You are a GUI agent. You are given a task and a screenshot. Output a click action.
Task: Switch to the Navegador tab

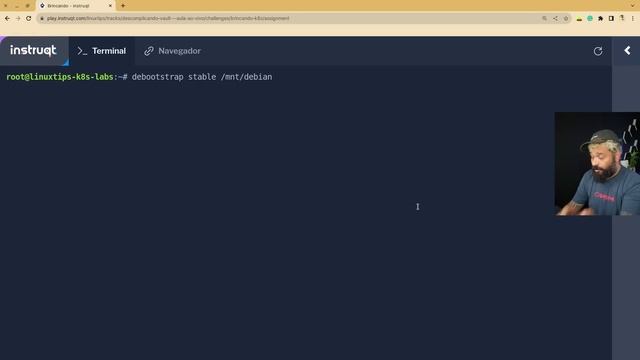coord(172,51)
